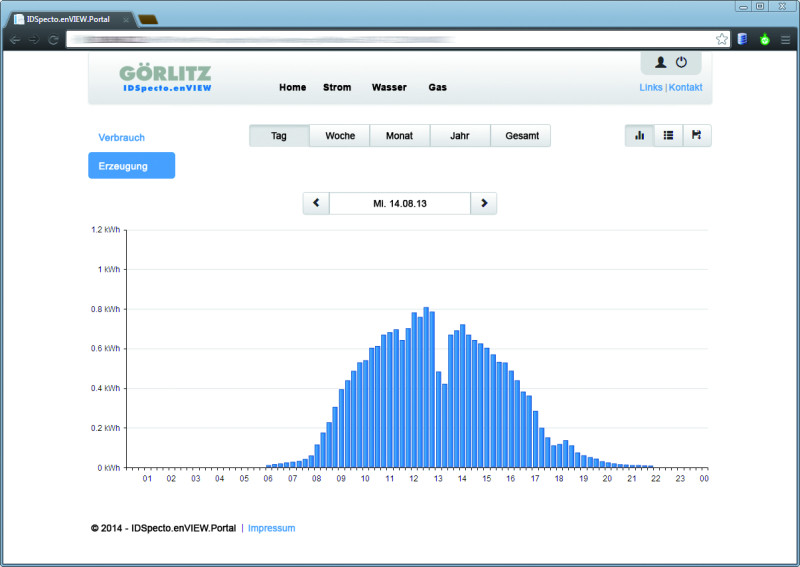This screenshot has width=800, height=567.
Task: Open the Wasser menu
Action: (x=389, y=87)
